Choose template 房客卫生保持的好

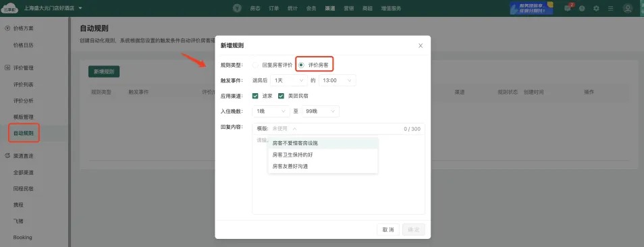pyautogui.click(x=323, y=155)
